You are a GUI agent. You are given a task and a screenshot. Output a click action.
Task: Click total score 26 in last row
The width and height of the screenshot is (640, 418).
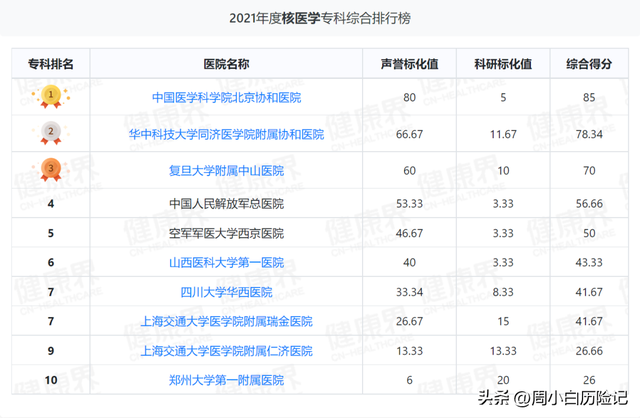pos(589,380)
